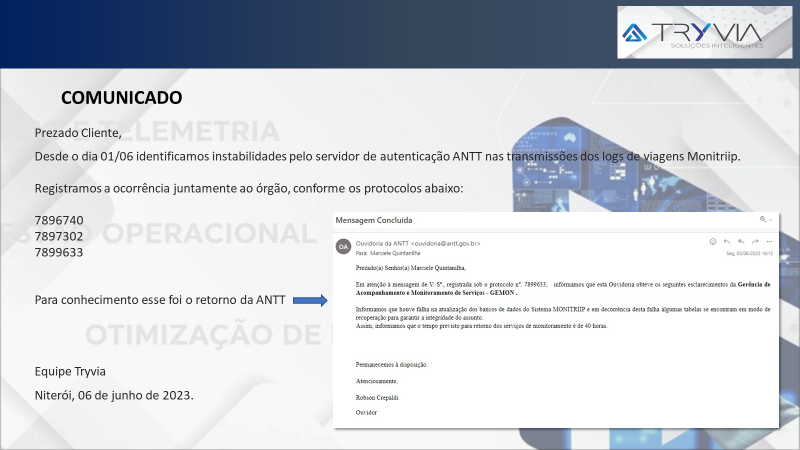Open the zoom dropdown arrow beside magnifier
Image resolution: width=800 pixels, height=450 pixels.
click(x=770, y=220)
